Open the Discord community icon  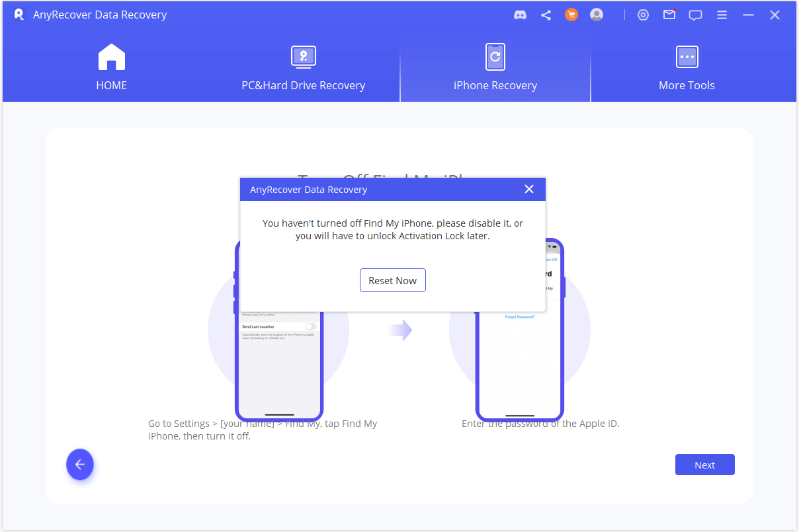click(521, 15)
